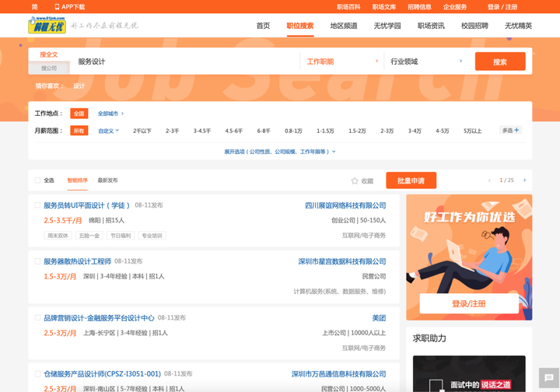Open the chat feedback icon
The width and height of the screenshot is (560, 392).
(x=549, y=378)
